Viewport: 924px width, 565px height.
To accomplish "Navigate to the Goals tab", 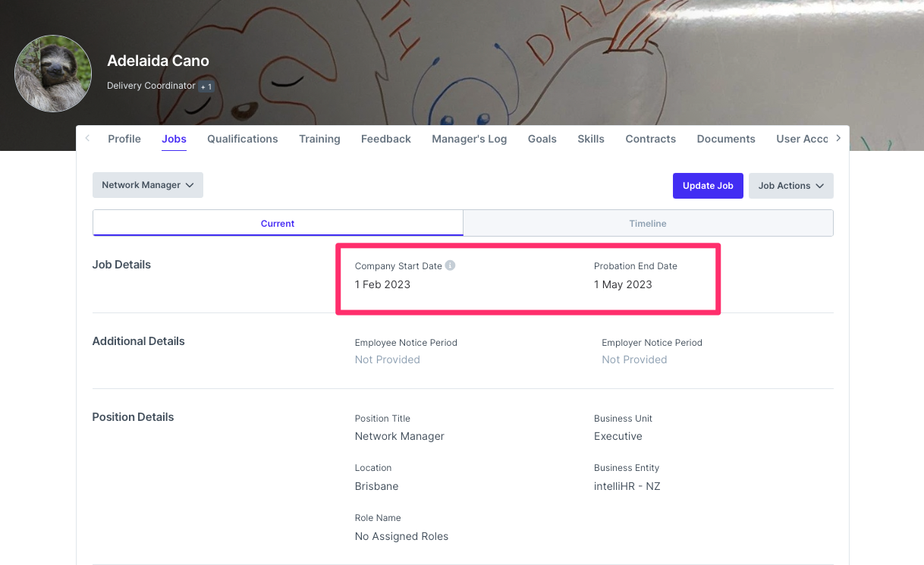I will (x=542, y=139).
